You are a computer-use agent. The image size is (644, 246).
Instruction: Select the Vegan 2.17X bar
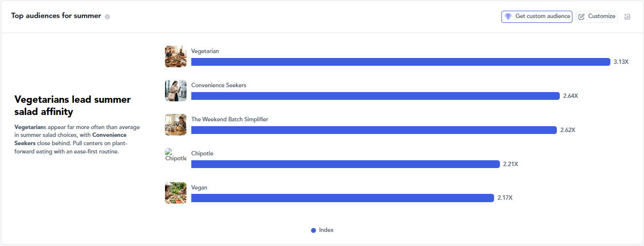(343, 198)
